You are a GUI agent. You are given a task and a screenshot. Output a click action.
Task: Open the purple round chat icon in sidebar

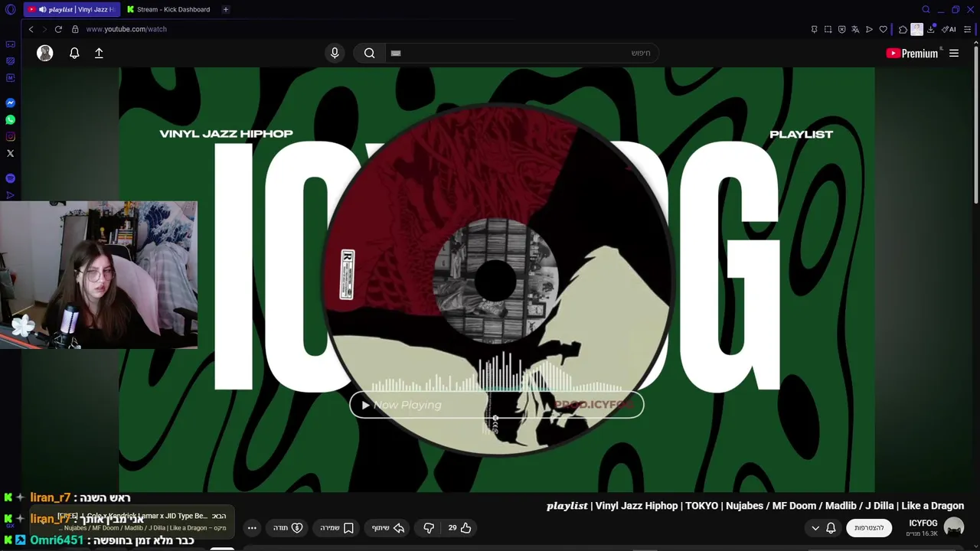[10, 178]
